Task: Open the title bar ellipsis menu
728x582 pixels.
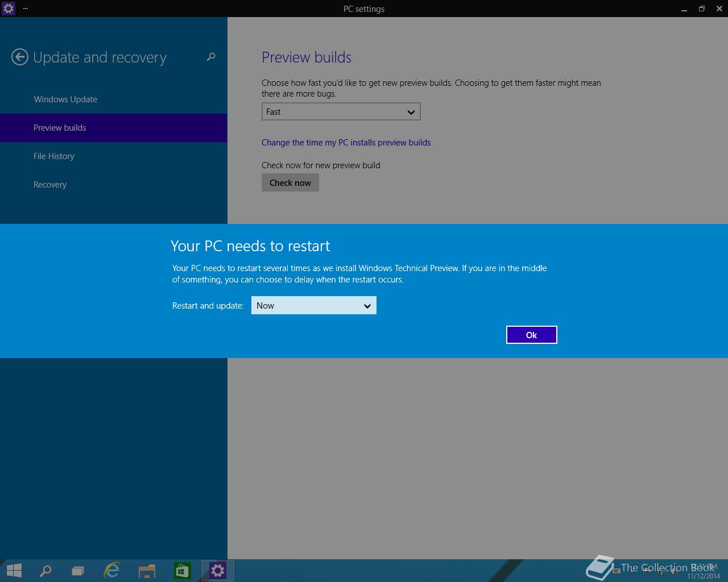Action: [x=26, y=9]
